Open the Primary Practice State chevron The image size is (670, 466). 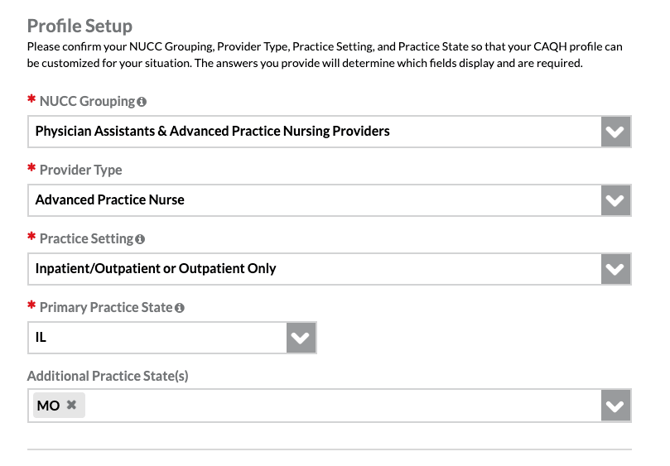(301, 338)
